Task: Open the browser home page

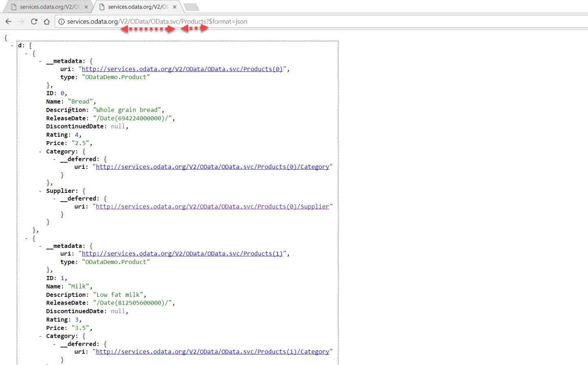Action: point(47,21)
